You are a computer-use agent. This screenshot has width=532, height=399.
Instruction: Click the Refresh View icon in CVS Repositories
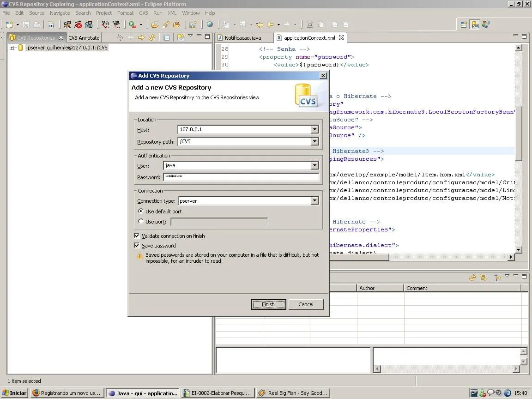[x=151, y=38]
